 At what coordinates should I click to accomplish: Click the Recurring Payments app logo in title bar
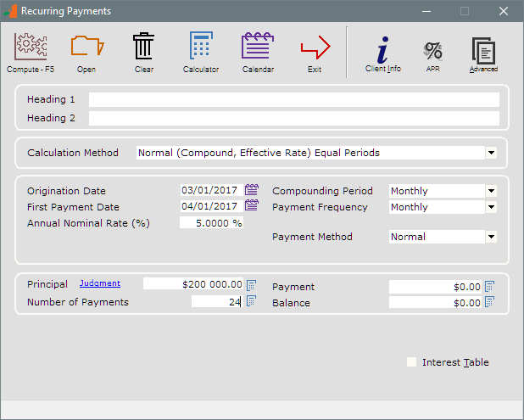[10, 11]
